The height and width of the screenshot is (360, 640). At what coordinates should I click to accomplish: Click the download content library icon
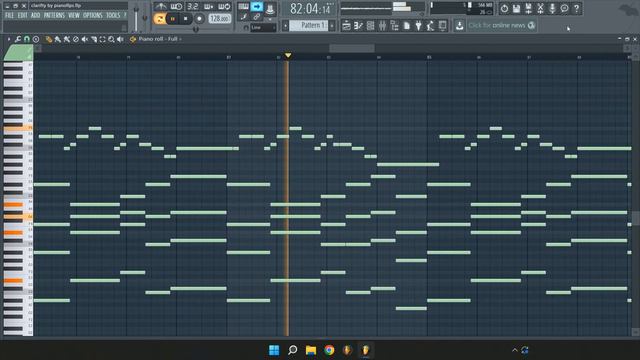pyautogui.click(x=459, y=26)
